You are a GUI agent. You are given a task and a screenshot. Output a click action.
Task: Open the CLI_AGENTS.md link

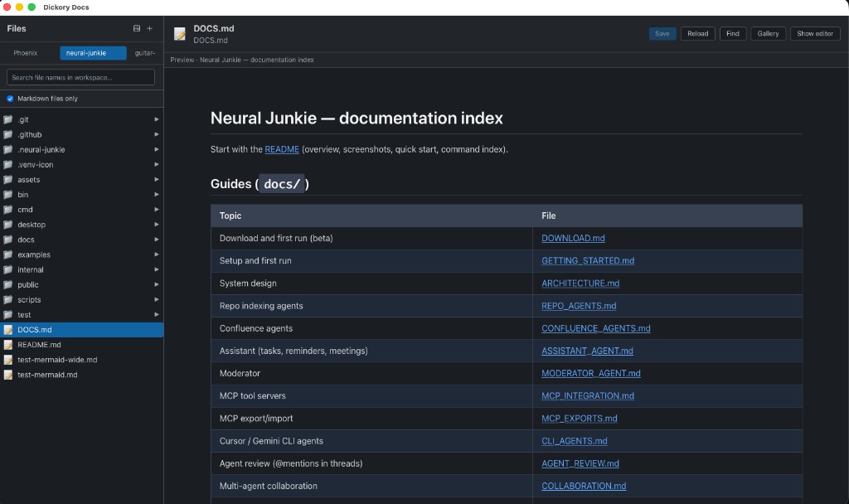point(574,441)
